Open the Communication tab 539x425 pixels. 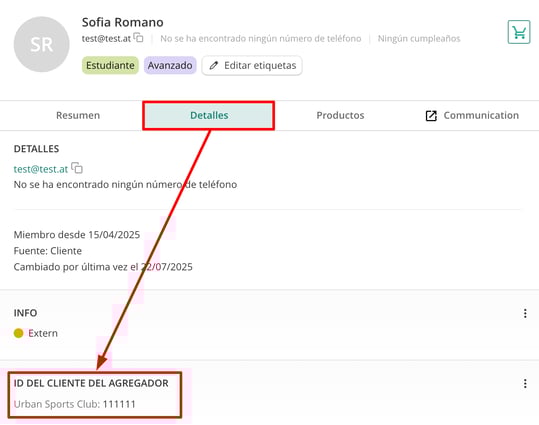472,116
